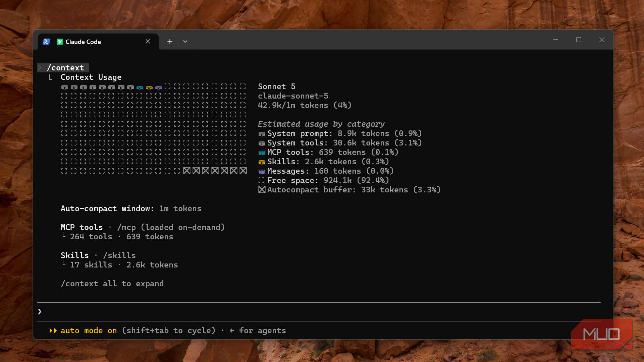Click the yellow Skills legend icon
Image resolution: width=644 pixels, height=362 pixels.
tap(262, 162)
